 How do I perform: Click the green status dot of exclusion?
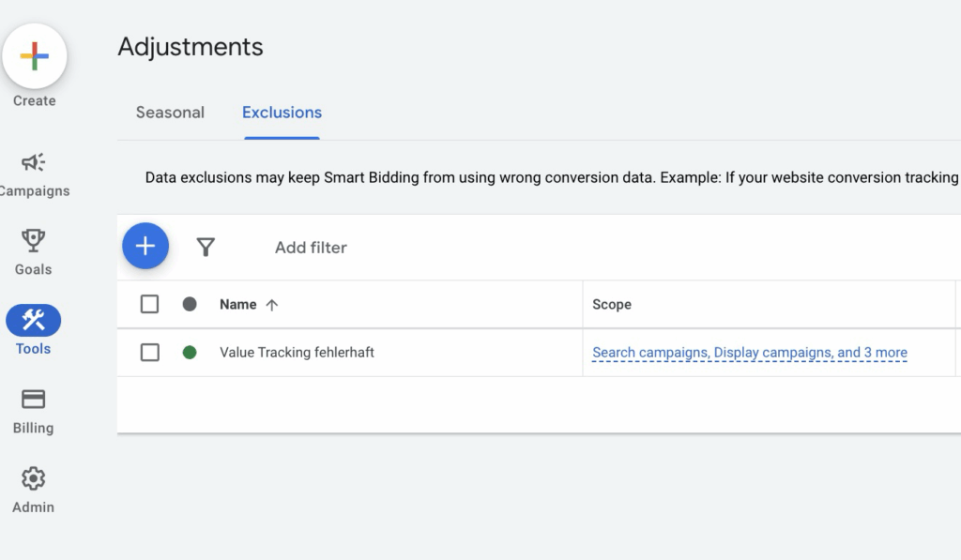190,353
